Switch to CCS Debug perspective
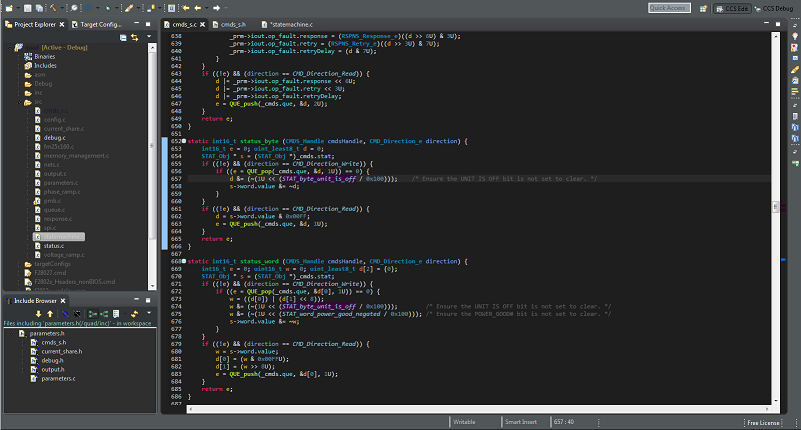 (774, 8)
